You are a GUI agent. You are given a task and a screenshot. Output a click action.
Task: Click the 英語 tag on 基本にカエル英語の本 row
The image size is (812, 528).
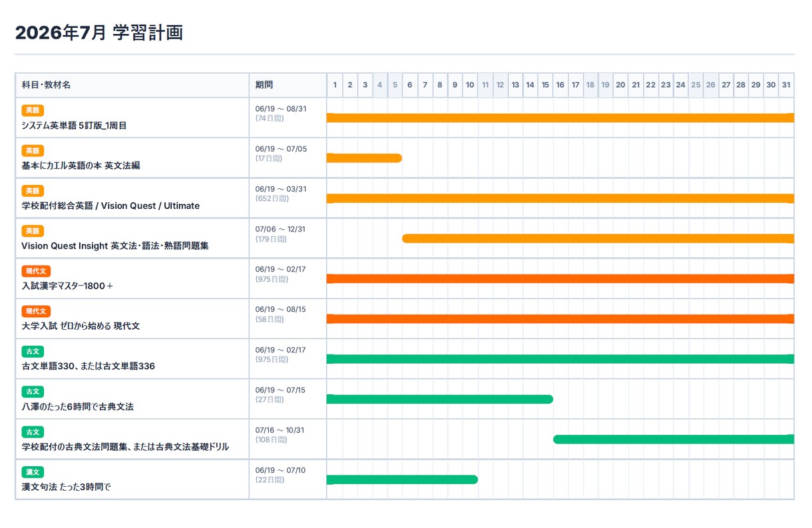(33, 151)
